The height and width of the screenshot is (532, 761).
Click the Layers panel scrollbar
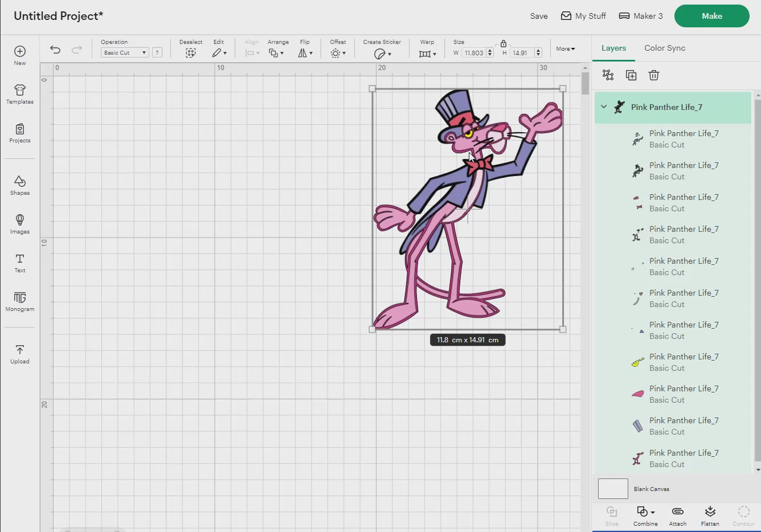758,279
